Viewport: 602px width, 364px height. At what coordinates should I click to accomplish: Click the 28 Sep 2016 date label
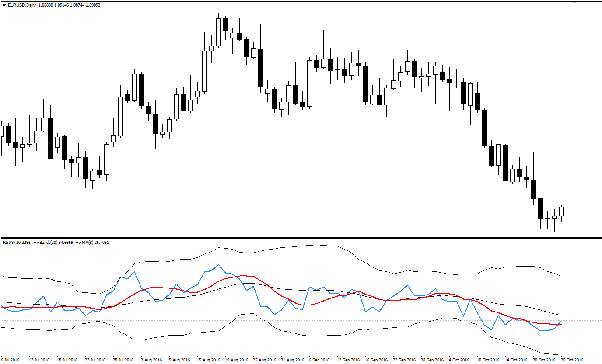(x=431, y=360)
